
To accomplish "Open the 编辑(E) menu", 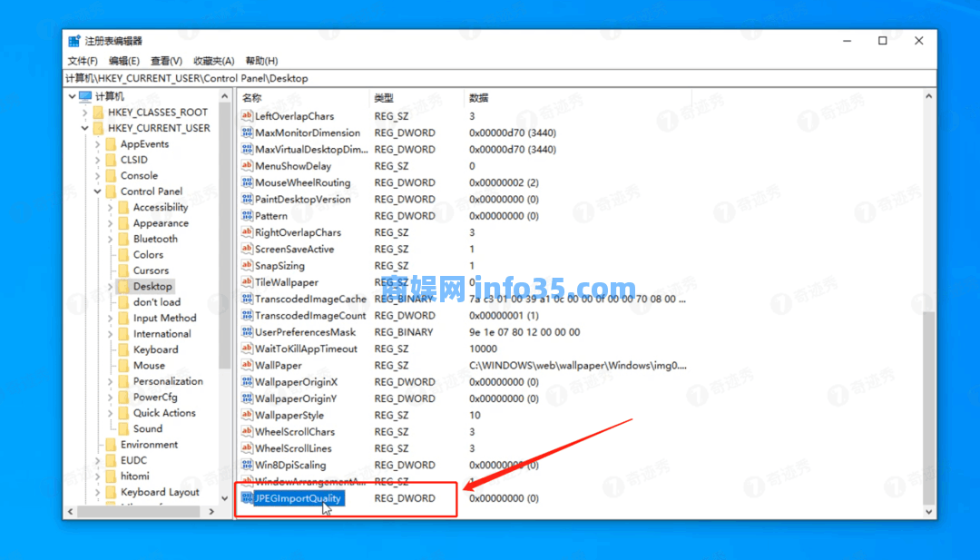I will click(x=124, y=60).
